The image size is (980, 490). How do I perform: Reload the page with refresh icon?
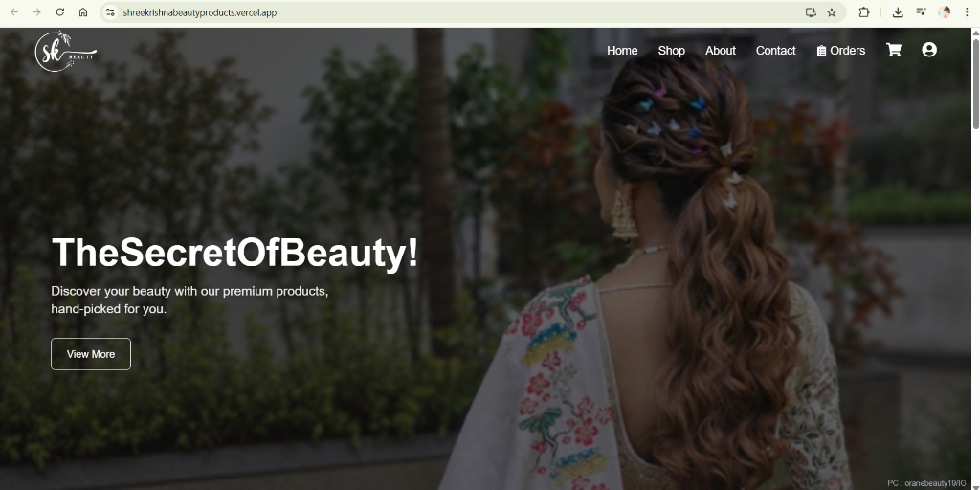pos(60,12)
